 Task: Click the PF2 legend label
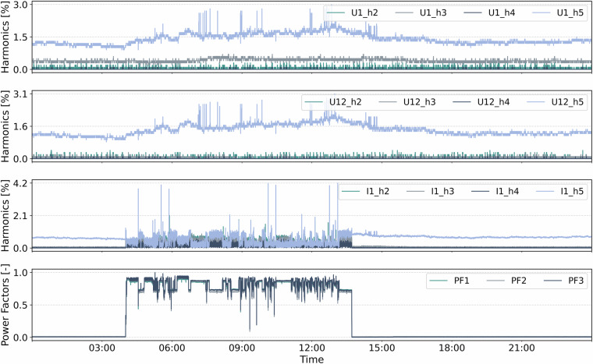519,281
